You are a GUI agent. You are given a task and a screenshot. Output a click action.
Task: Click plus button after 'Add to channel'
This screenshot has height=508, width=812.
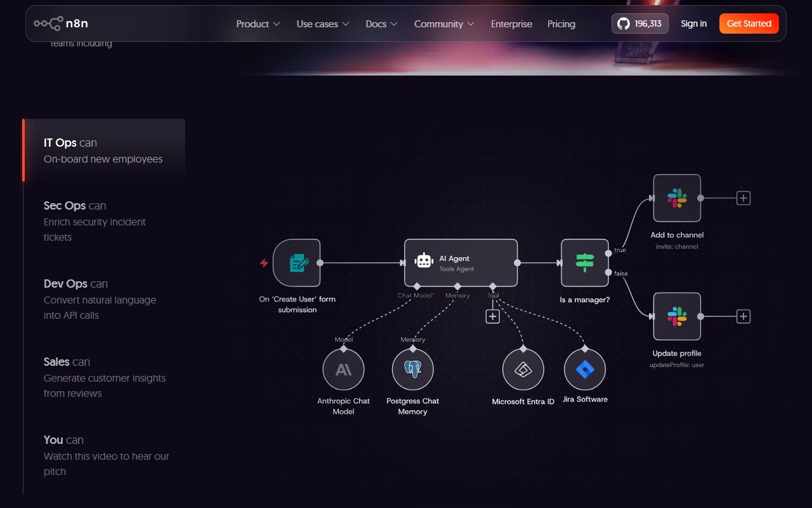coord(743,198)
